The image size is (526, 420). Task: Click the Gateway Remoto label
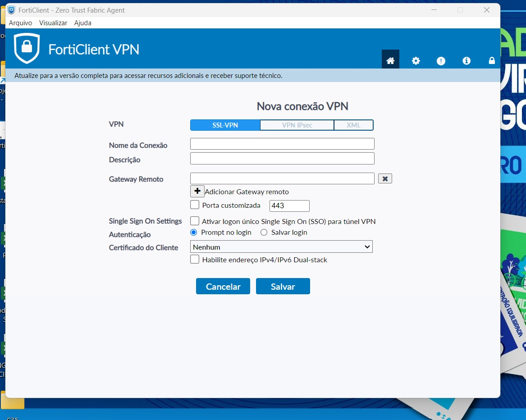point(136,179)
